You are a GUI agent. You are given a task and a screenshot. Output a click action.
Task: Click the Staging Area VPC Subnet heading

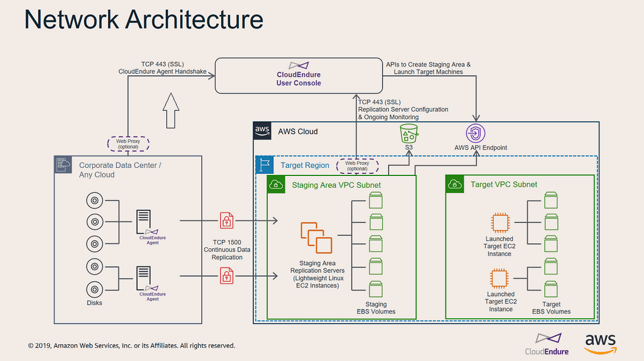point(336,185)
